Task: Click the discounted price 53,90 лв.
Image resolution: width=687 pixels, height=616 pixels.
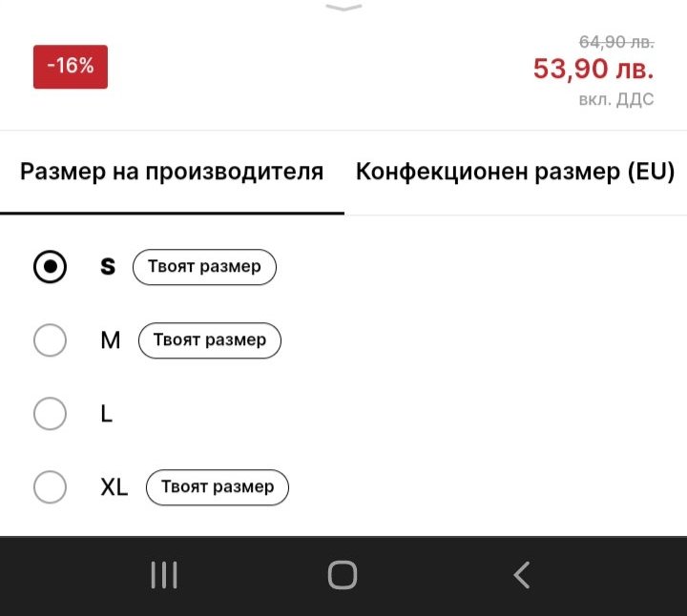Action: click(x=593, y=70)
